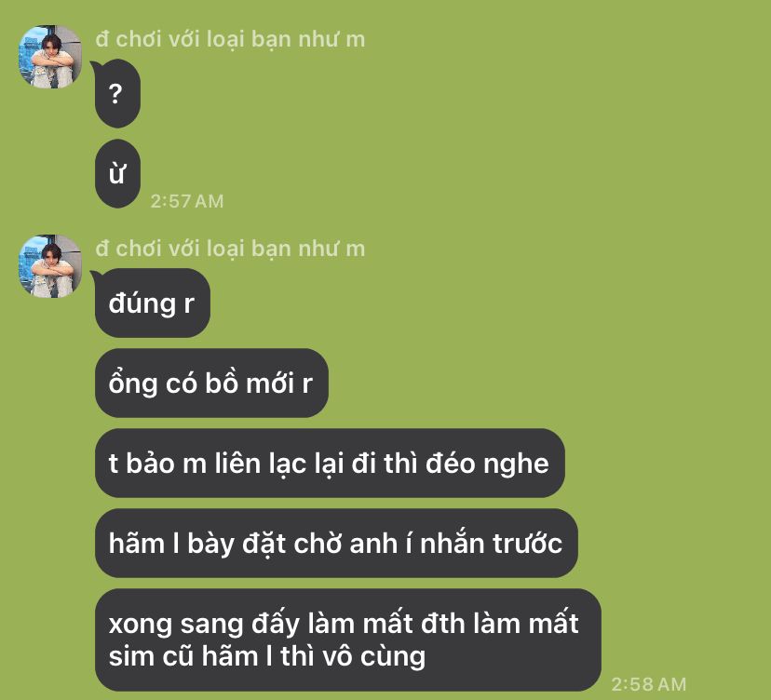This screenshot has width=771, height=700.
Task: Open the sender's avatar above the "?" message
Action: click(50, 57)
